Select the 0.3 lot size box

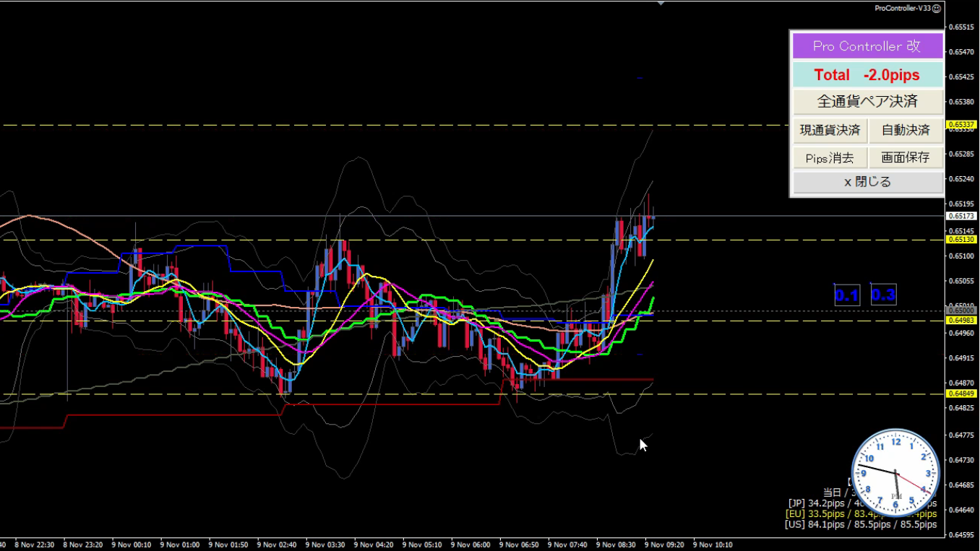(883, 295)
